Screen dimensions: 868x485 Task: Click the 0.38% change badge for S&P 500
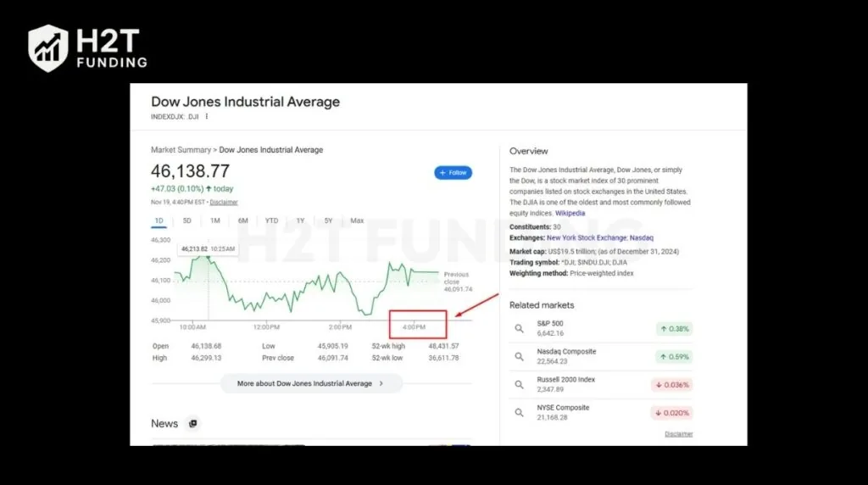click(x=674, y=329)
